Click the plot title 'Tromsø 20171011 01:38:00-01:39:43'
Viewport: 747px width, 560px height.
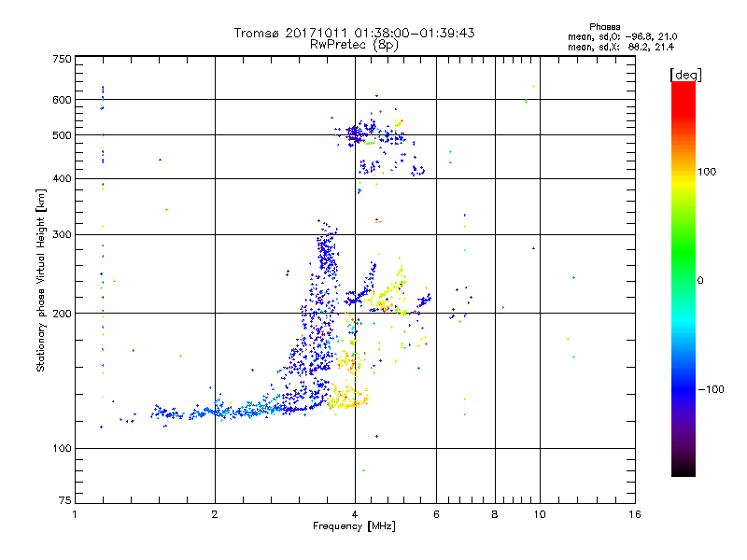pos(354,33)
